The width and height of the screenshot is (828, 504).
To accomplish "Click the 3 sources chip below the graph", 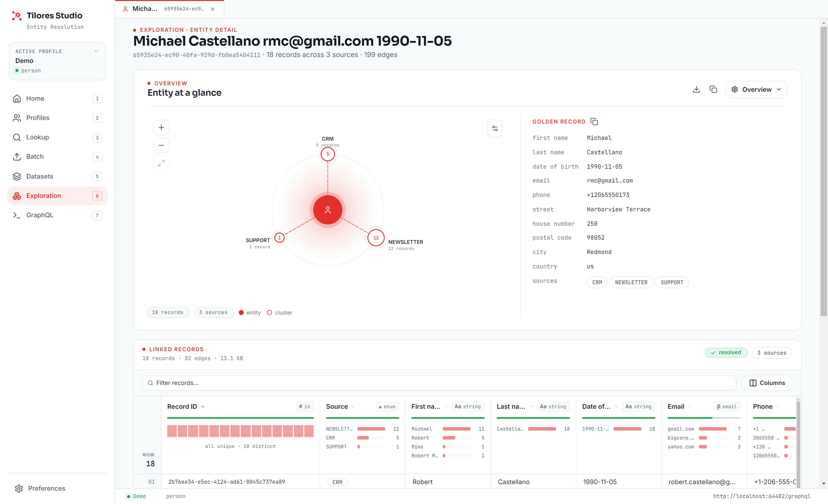I will click(214, 312).
